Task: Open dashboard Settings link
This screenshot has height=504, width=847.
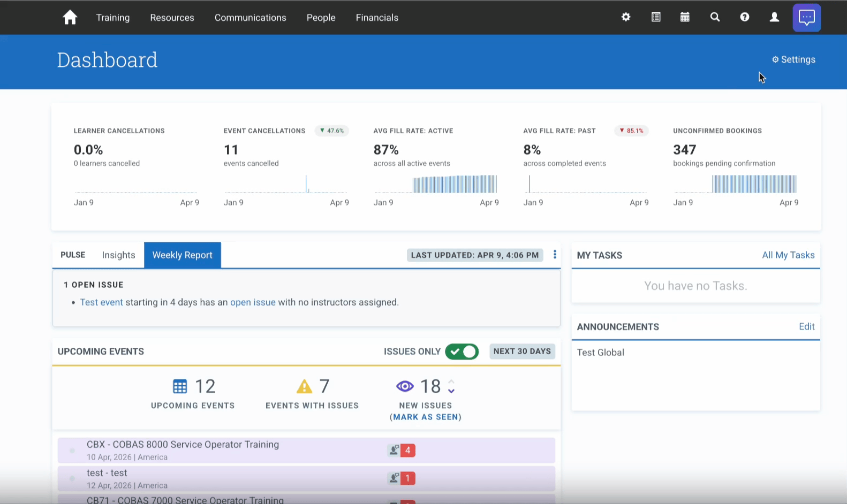Action: [793, 59]
